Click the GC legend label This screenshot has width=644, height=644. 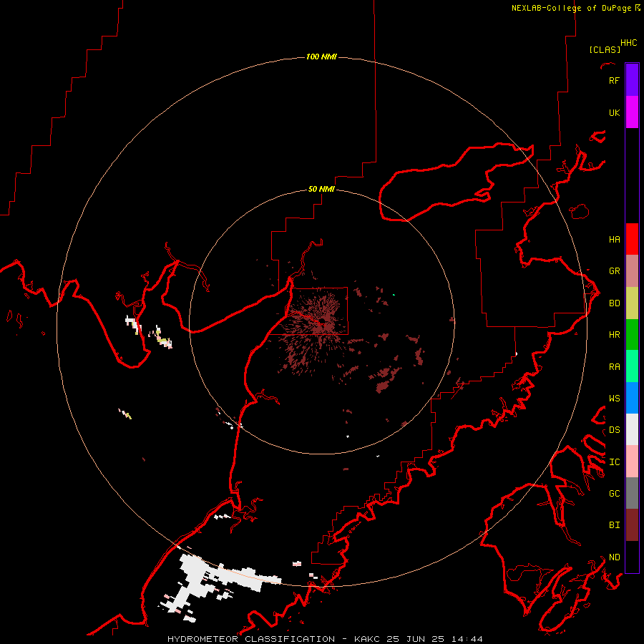click(x=614, y=494)
